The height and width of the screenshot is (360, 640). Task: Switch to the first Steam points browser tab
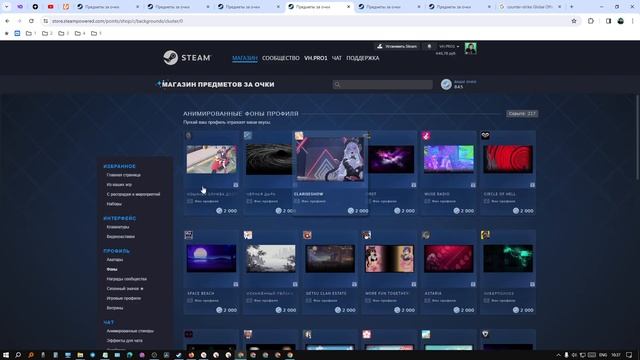108,7
